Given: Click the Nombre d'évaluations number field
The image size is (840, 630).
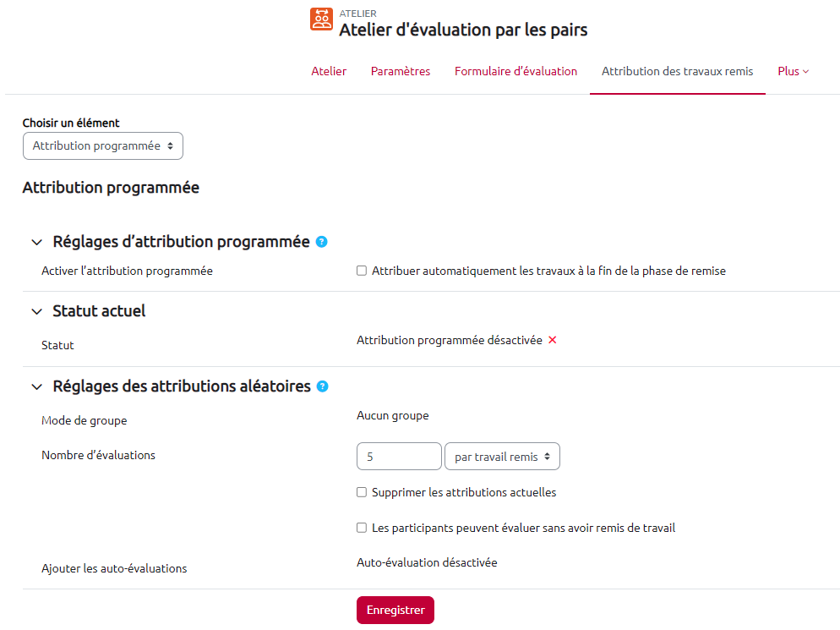Looking at the screenshot, I should pos(399,457).
